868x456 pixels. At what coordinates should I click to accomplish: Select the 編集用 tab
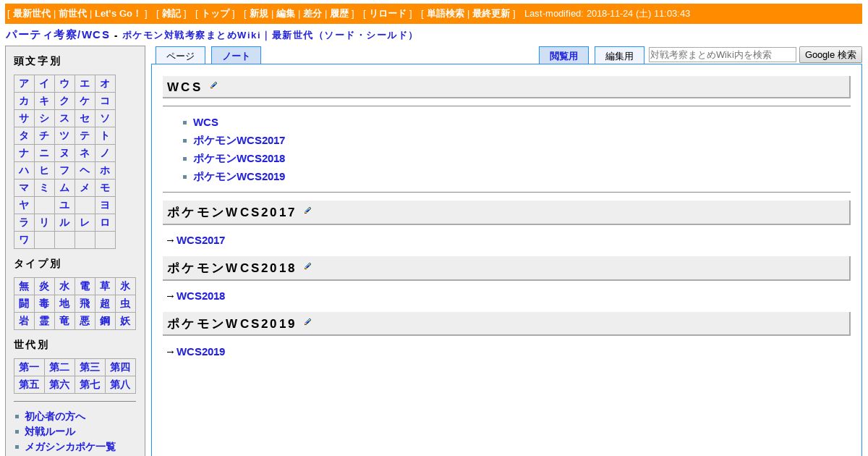point(619,56)
